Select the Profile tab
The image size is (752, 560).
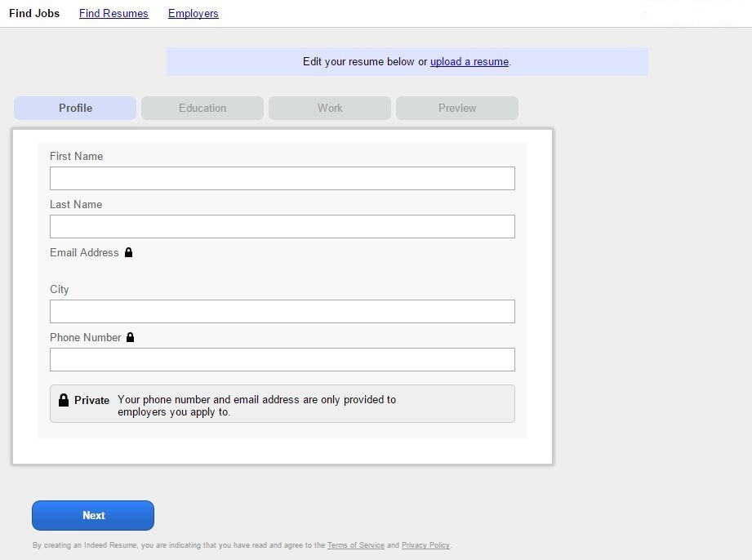pyautogui.click(x=75, y=108)
